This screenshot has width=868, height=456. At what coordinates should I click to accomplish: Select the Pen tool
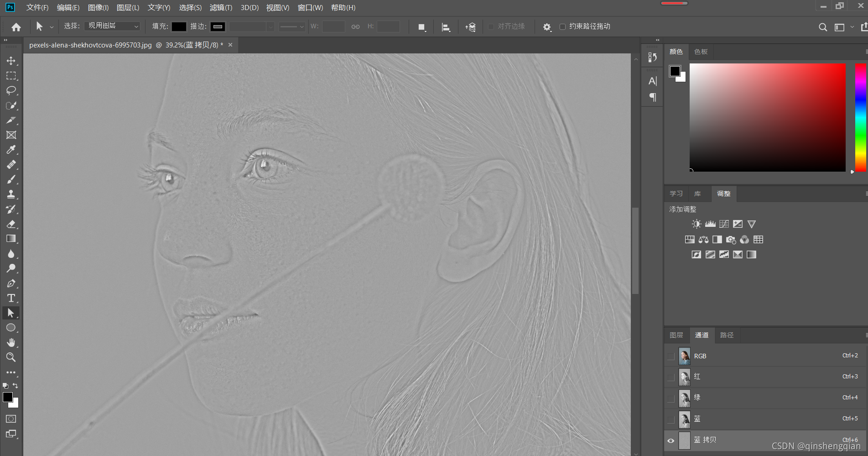point(11,283)
